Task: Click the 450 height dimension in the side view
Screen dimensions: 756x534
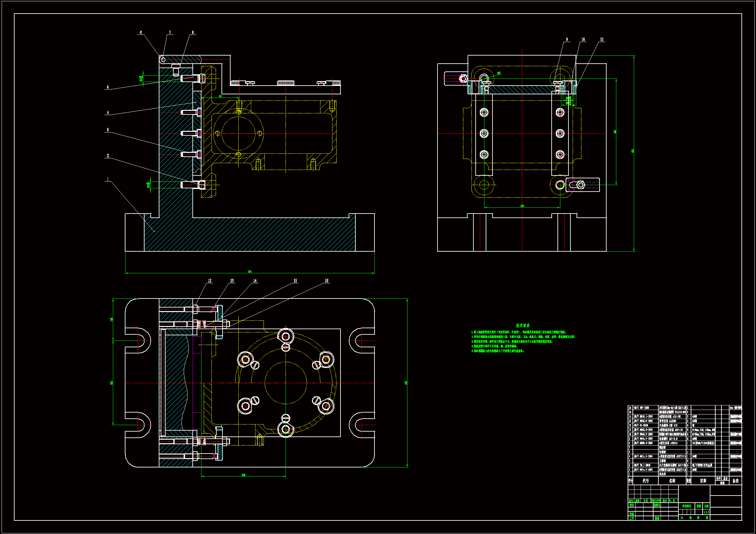Action: (632, 151)
